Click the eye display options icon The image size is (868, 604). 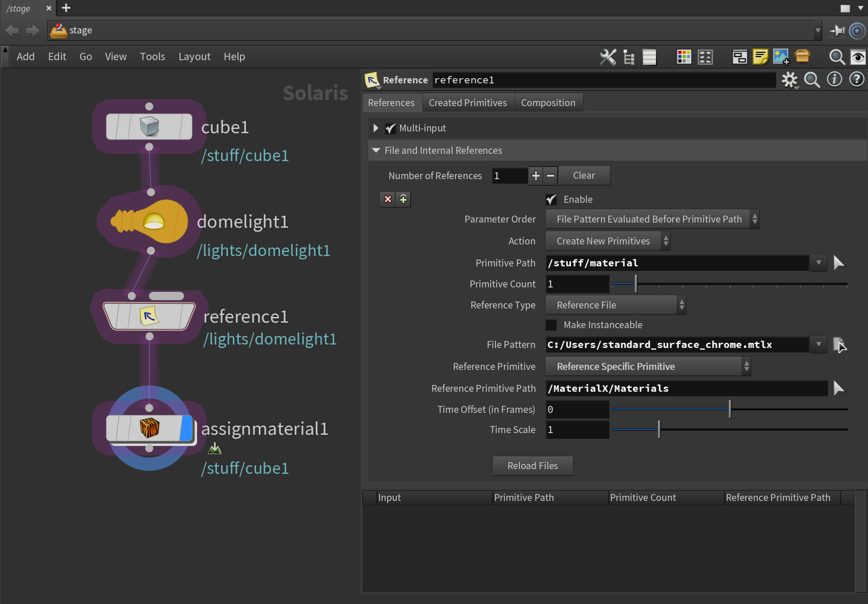click(858, 57)
